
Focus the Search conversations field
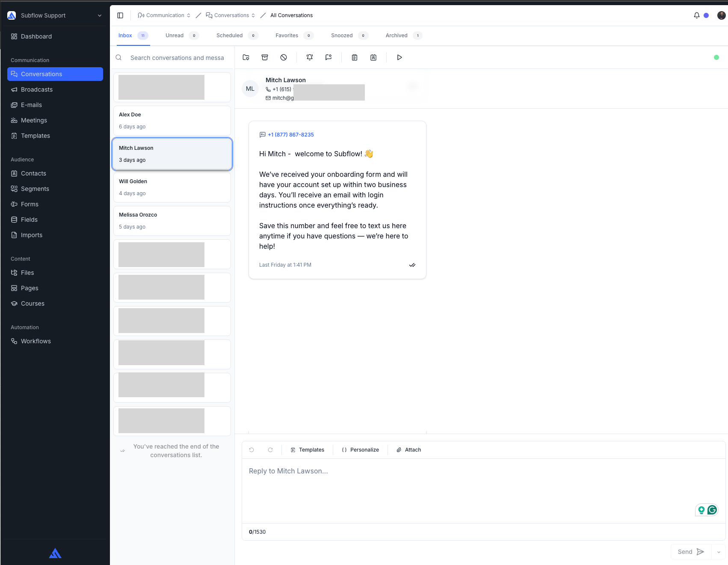177,58
